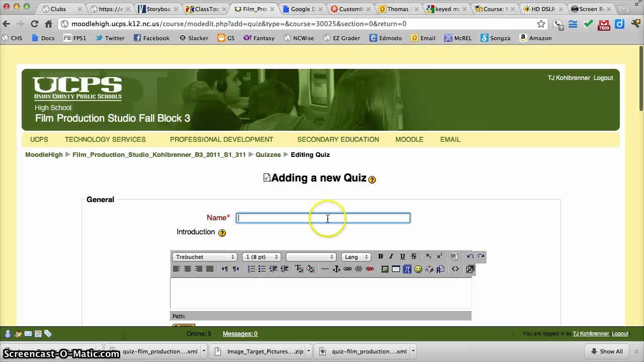
Task: Apply strikethrough formatting in the editor
Action: click(414, 256)
